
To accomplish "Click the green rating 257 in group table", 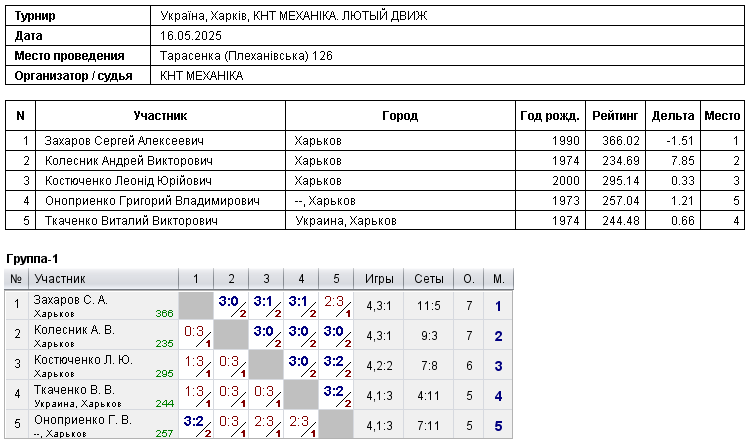I will click(164, 434).
